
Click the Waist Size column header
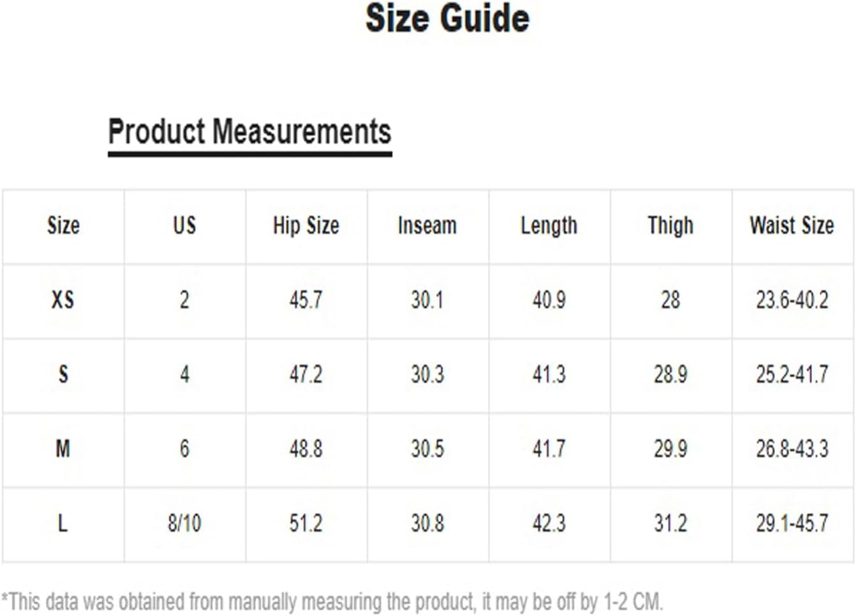tap(792, 226)
